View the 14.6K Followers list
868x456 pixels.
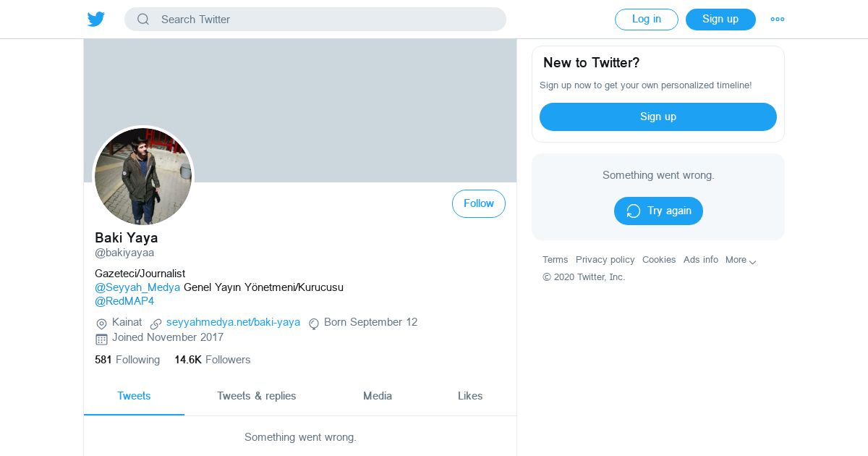click(213, 360)
